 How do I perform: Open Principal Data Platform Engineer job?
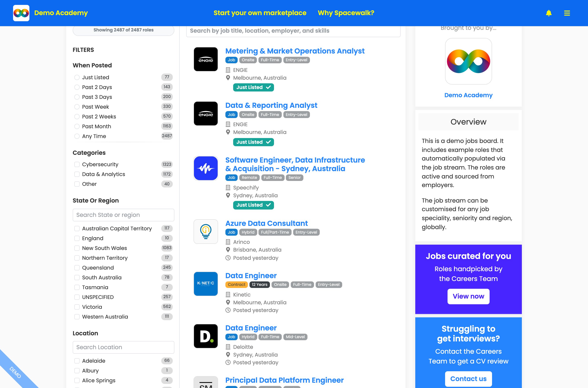(x=284, y=380)
